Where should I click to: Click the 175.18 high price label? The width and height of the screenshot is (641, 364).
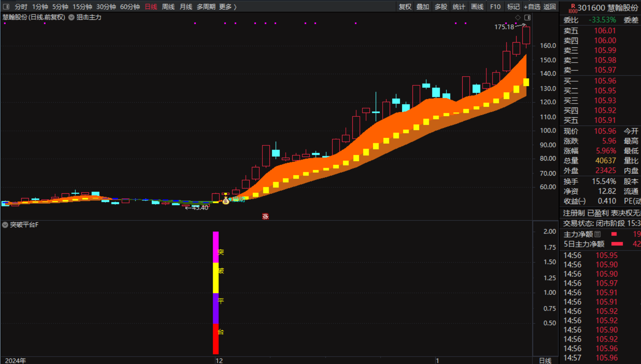tap(504, 27)
